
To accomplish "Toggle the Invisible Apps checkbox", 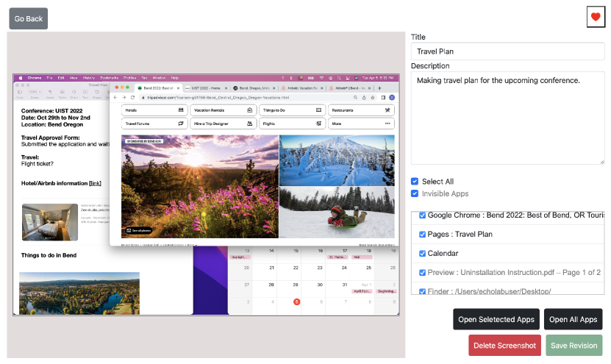I will coord(415,193).
